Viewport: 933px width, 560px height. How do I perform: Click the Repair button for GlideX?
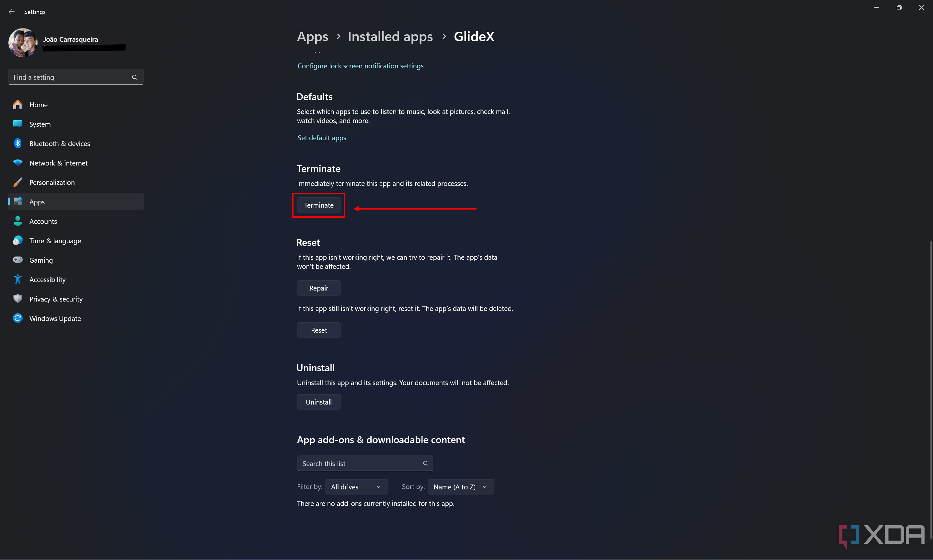tap(318, 288)
